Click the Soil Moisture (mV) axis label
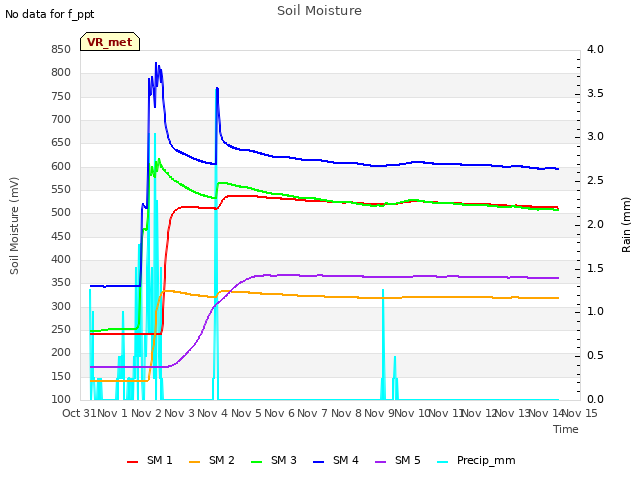The image size is (640, 480). click(14, 226)
